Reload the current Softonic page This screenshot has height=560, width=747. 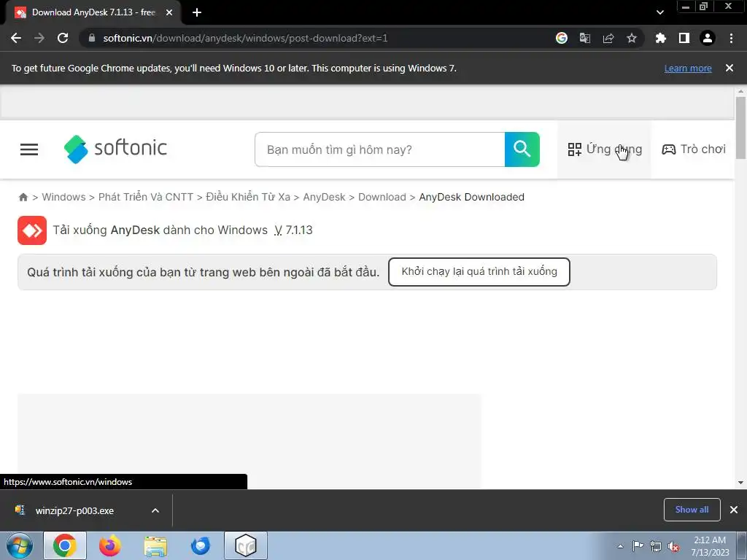coord(63,38)
